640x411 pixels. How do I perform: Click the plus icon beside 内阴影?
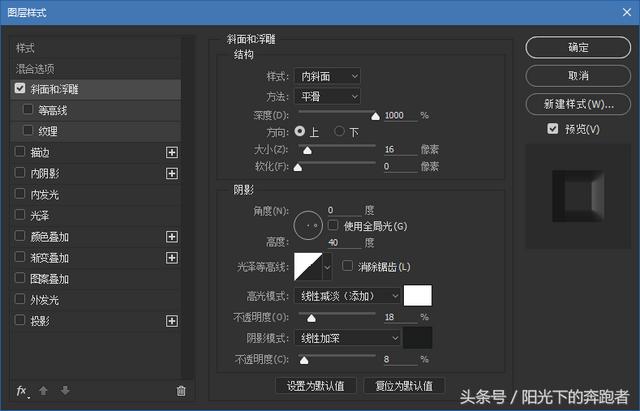(x=172, y=173)
